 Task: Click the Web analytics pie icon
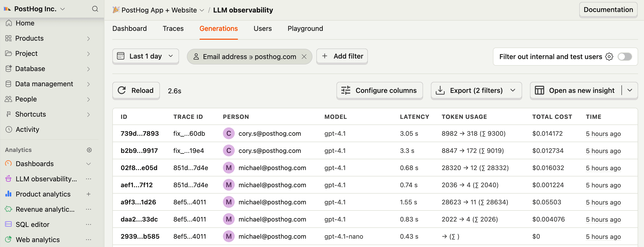pyautogui.click(x=9, y=239)
